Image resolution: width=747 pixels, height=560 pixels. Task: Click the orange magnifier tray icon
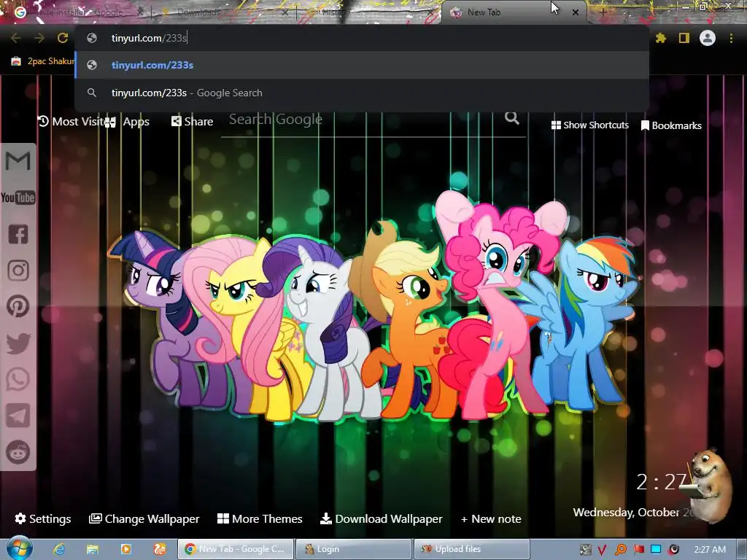(621, 550)
